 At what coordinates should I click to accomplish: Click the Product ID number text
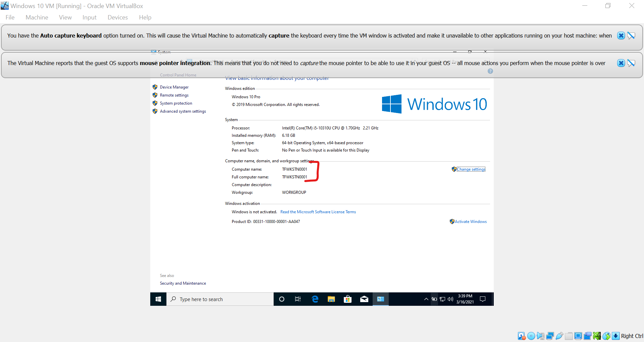[276, 222]
